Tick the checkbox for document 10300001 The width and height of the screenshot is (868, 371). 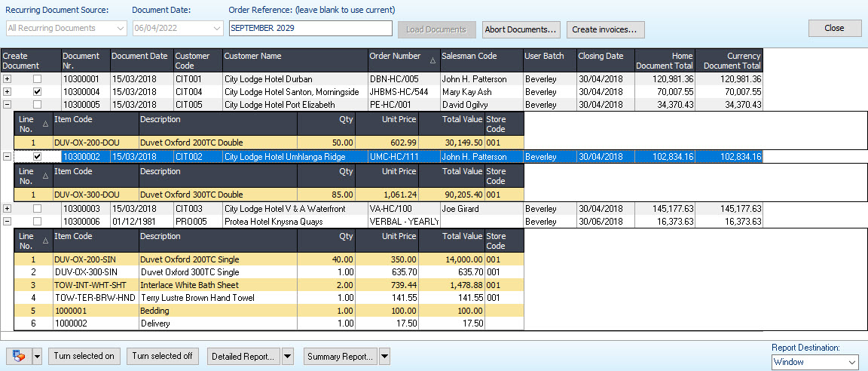coord(37,79)
